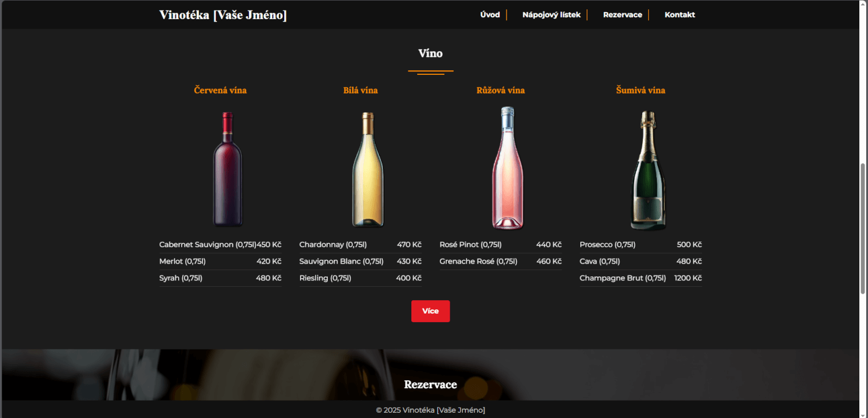Click the Cabernet Sauvignon (0,75l) item
The width and height of the screenshot is (868, 418).
coord(208,245)
